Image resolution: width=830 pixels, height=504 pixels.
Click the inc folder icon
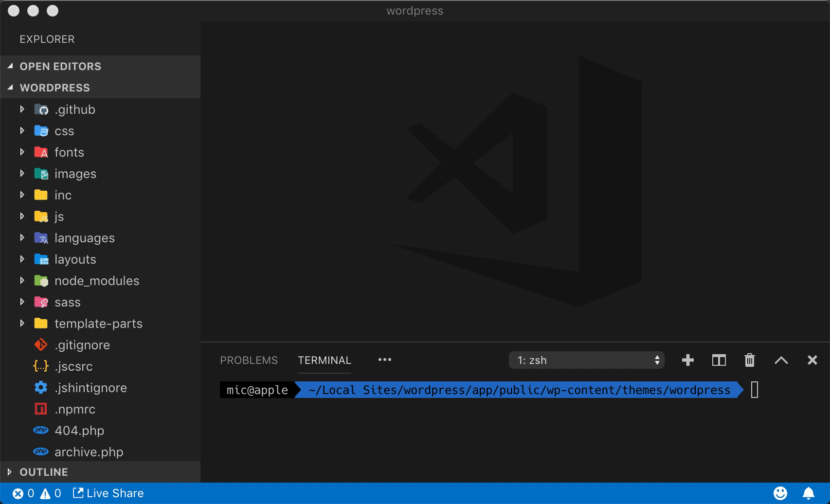[x=41, y=195]
